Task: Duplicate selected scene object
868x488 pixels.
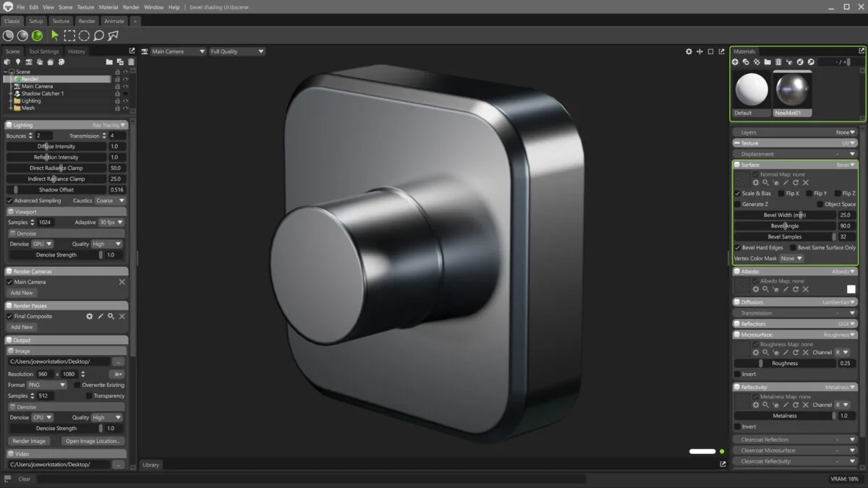Action: click(120, 62)
